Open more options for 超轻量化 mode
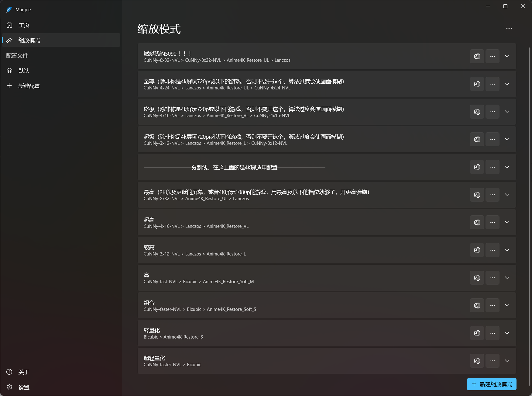 [x=493, y=361]
